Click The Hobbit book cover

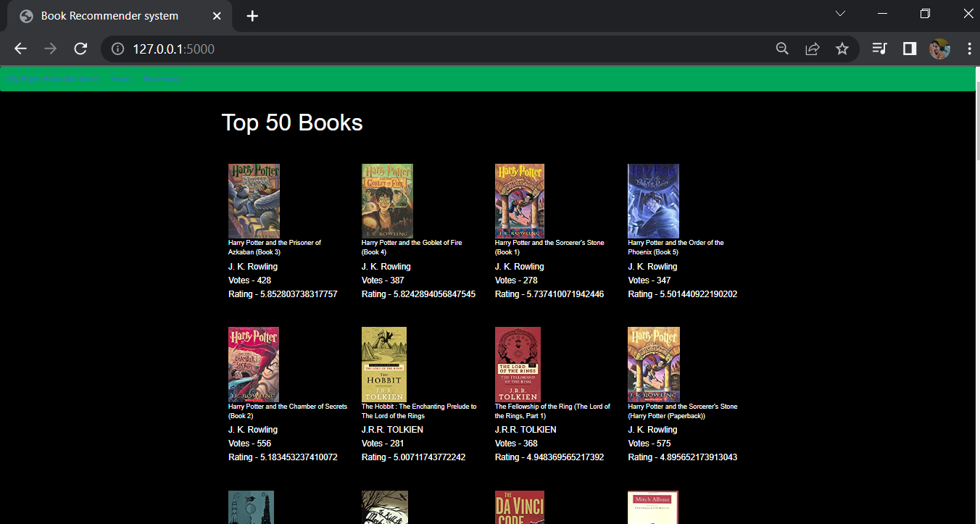coord(383,364)
